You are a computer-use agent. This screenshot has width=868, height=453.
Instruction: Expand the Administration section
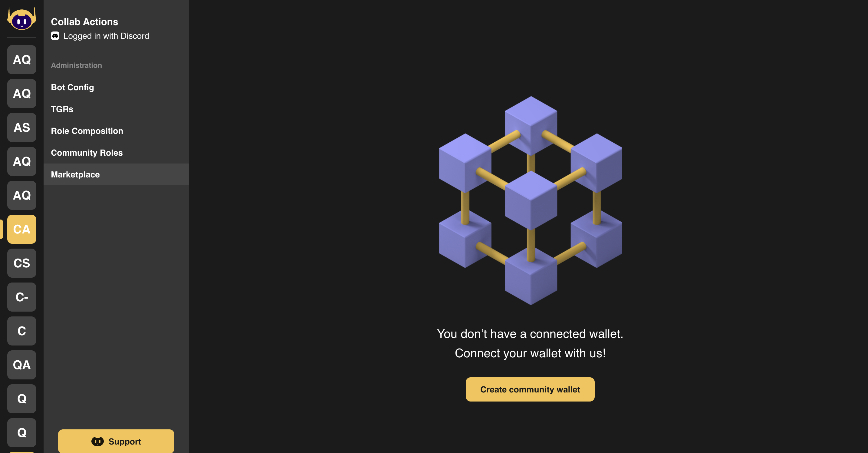pyautogui.click(x=76, y=65)
